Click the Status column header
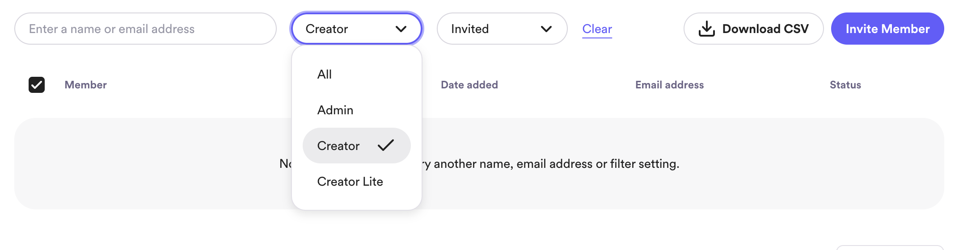980x250 pixels. pyautogui.click(x=845, y=85)
